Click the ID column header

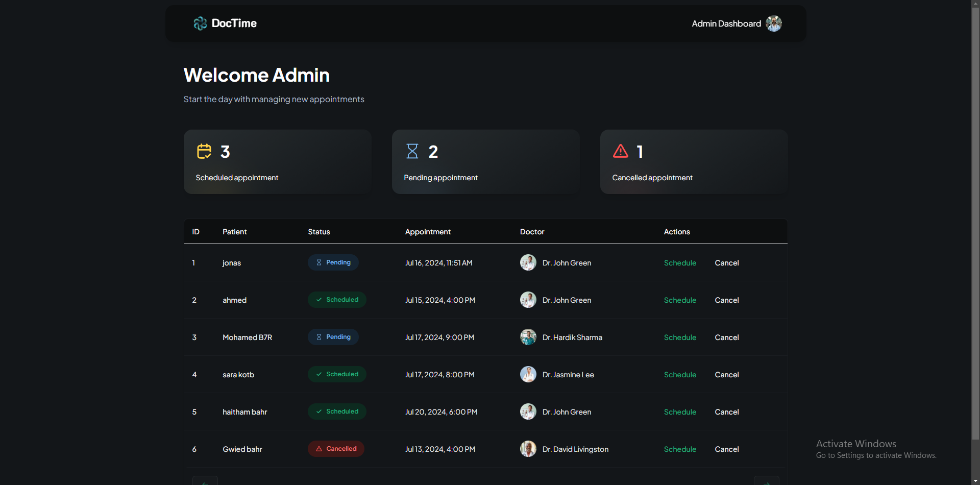click(x=195, y=232)
